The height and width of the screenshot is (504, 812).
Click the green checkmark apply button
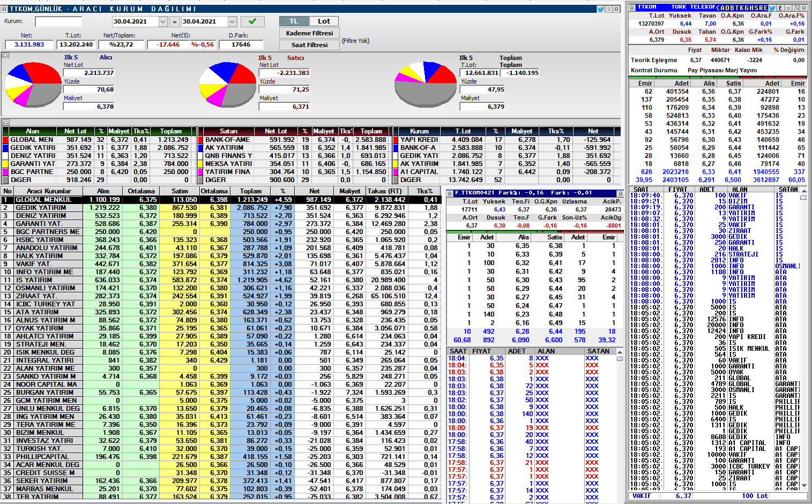[x=252, y=21]
